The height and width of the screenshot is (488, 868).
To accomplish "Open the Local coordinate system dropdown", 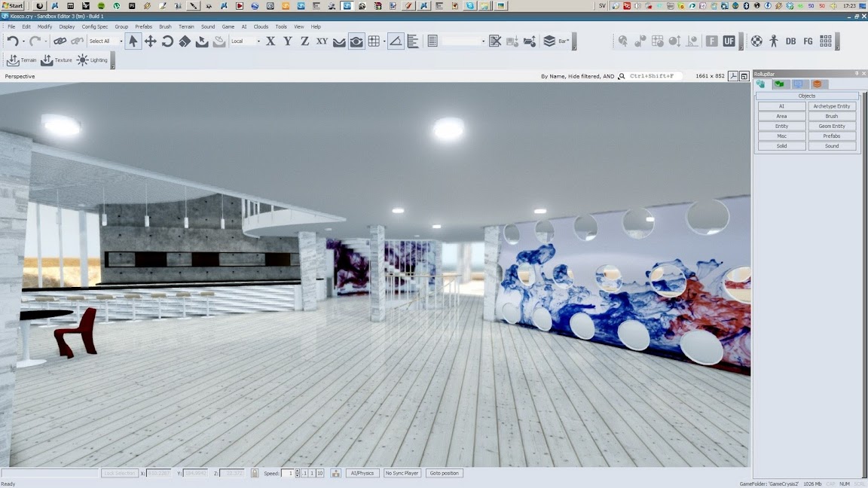I will click(x=245, y=41).
